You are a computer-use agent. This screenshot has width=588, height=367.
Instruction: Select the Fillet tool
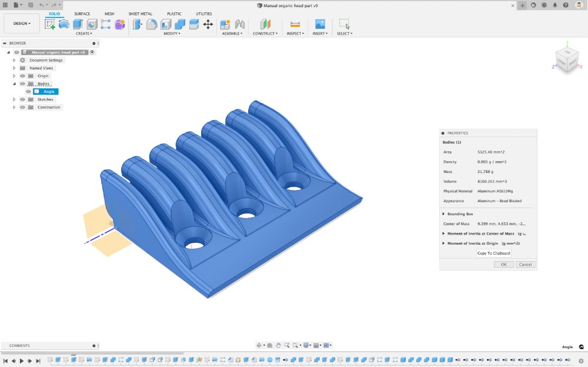(152, 24)
